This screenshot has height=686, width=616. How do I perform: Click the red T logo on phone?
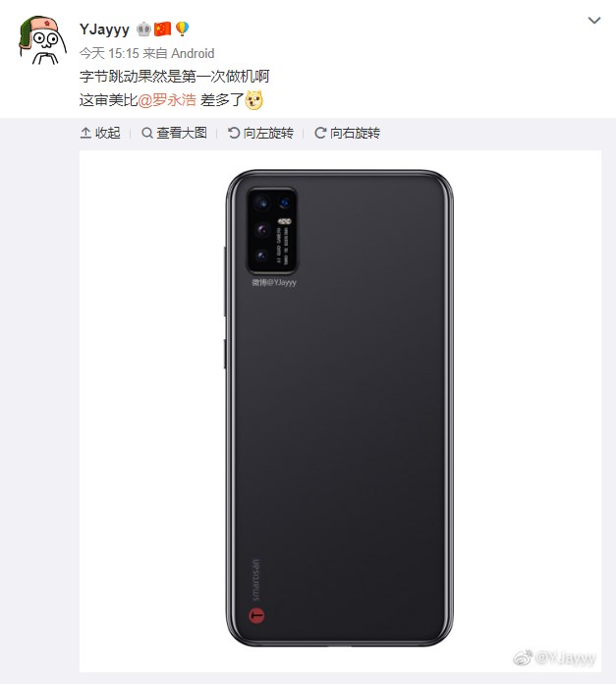pyautogui.click(x=256, y=615)
